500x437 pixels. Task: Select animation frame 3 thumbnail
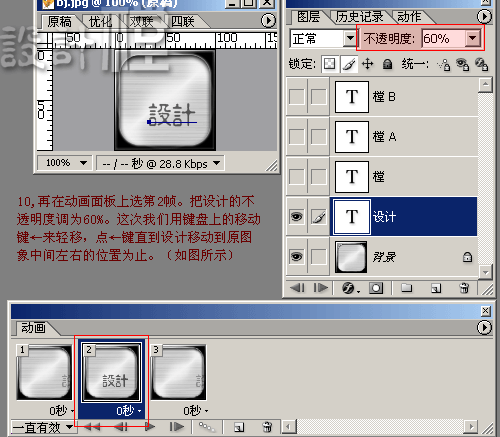(x=178, y=372)
